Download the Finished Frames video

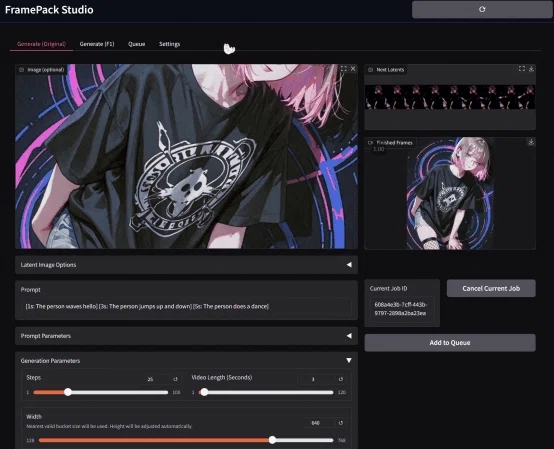click(x=531, y=142)
